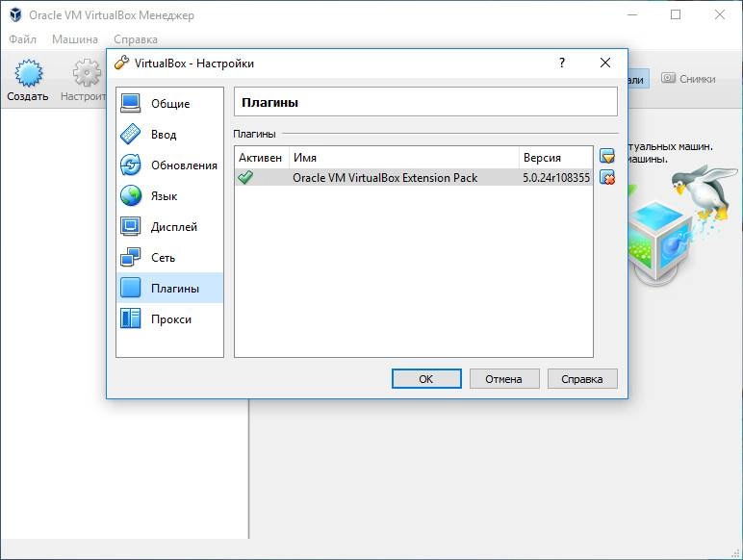Select the Язык globe settings category
The image size is (743, 560).
[x=169, y=195]
